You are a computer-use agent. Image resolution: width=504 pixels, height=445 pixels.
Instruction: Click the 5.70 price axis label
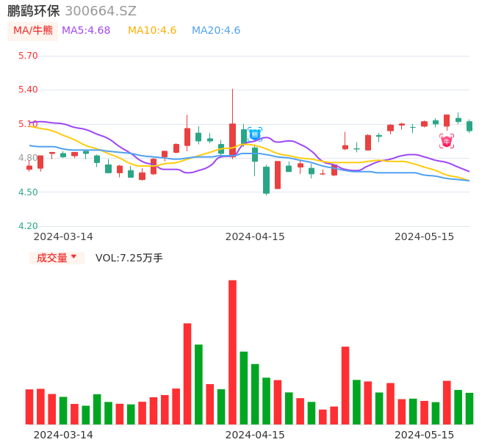click(x=28, y=56)
